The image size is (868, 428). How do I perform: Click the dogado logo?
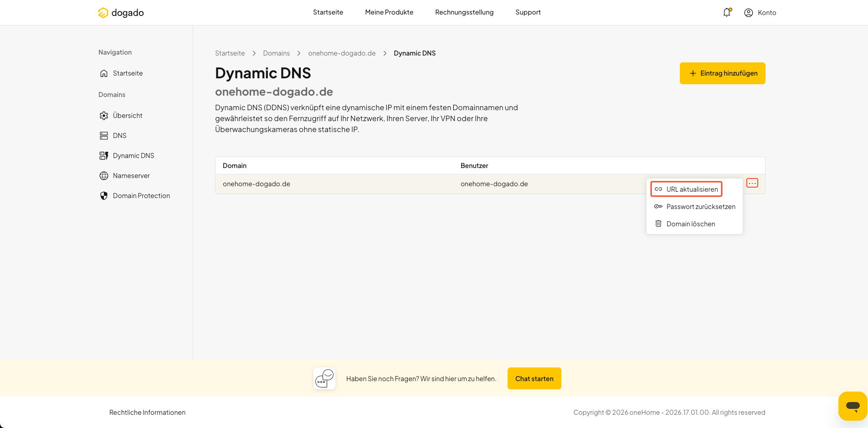[x=121, y=13]
